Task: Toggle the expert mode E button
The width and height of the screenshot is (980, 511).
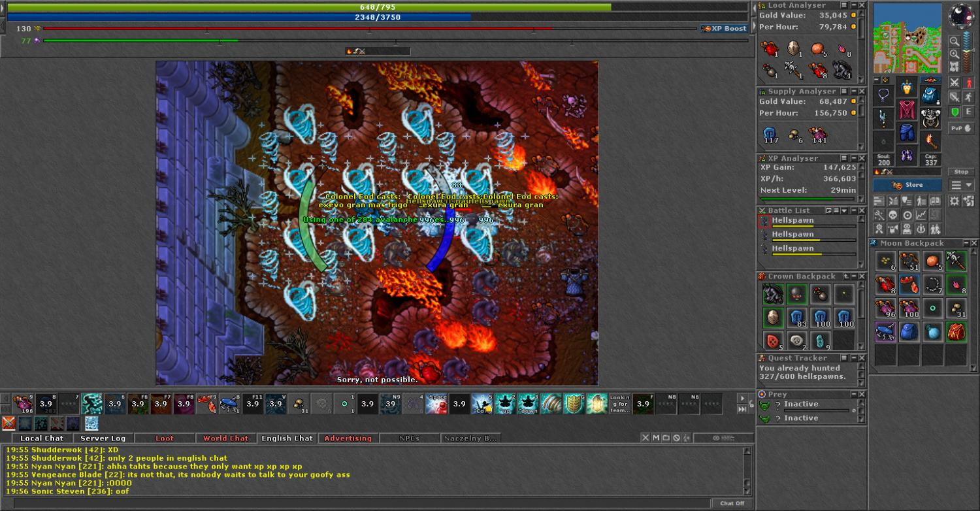Action: (968, 112)
